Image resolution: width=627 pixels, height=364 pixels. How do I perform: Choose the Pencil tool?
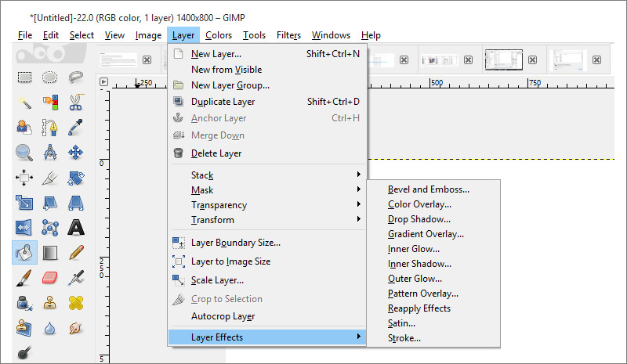coord(76,252)
